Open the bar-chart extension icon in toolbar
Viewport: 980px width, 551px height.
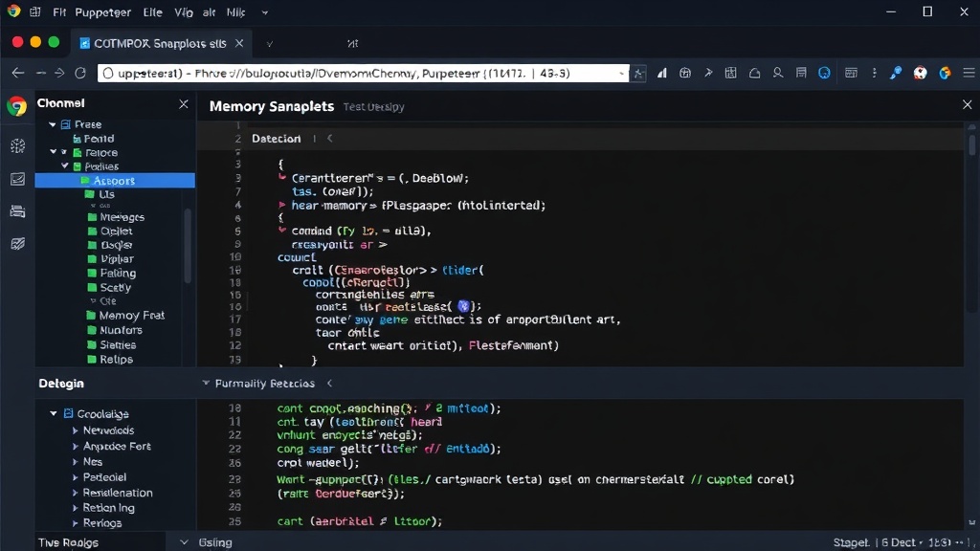pyautogui.click(x=661, y=73)
